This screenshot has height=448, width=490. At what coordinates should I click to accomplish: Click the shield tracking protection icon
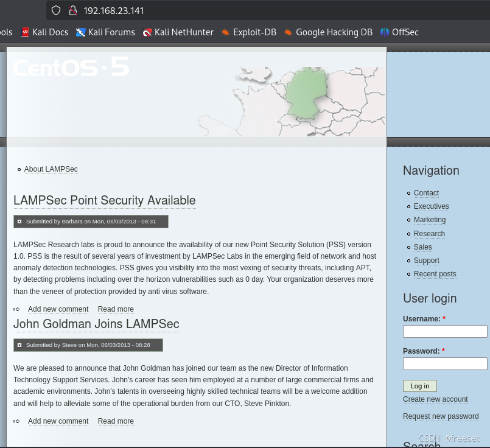click(x=56, y=10)
